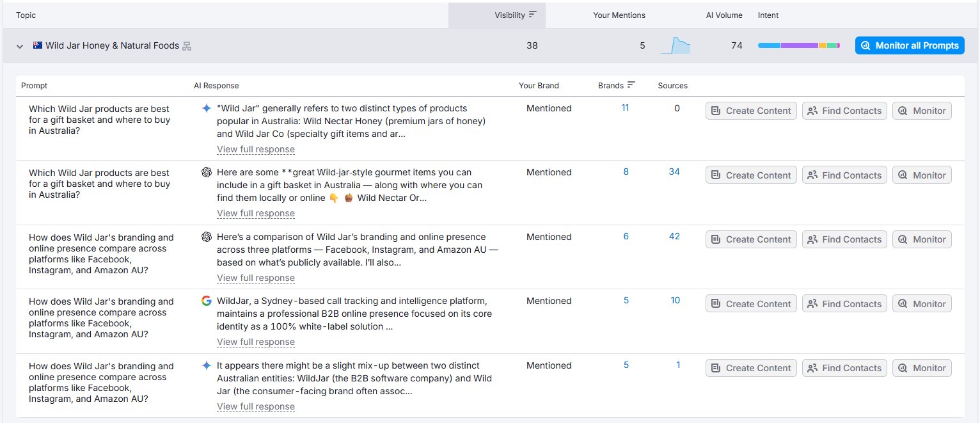Click the Intent column header
Screen dimensions: 980x423
pos(768,15)
